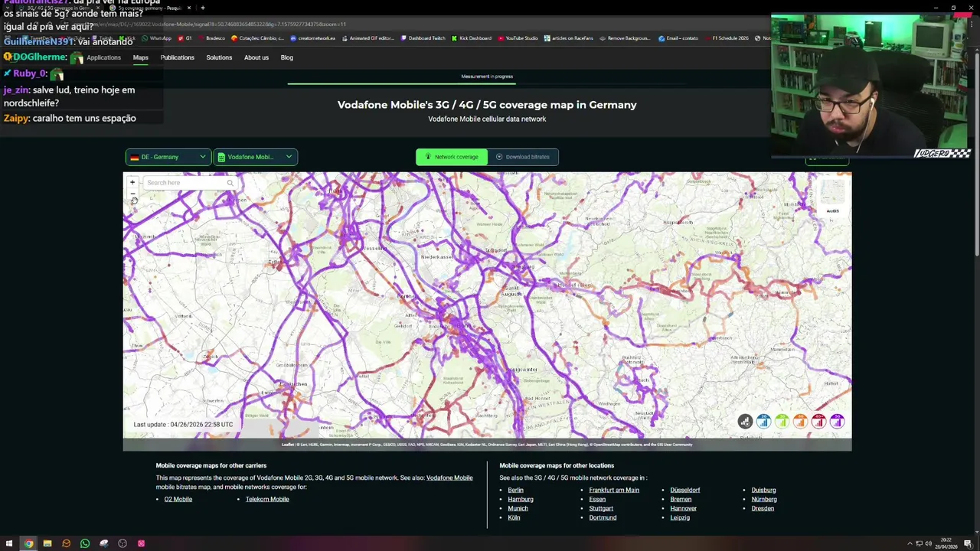Open the Solutions menu item
This screenshot has width=980, height=551.
tap(219, 57)
